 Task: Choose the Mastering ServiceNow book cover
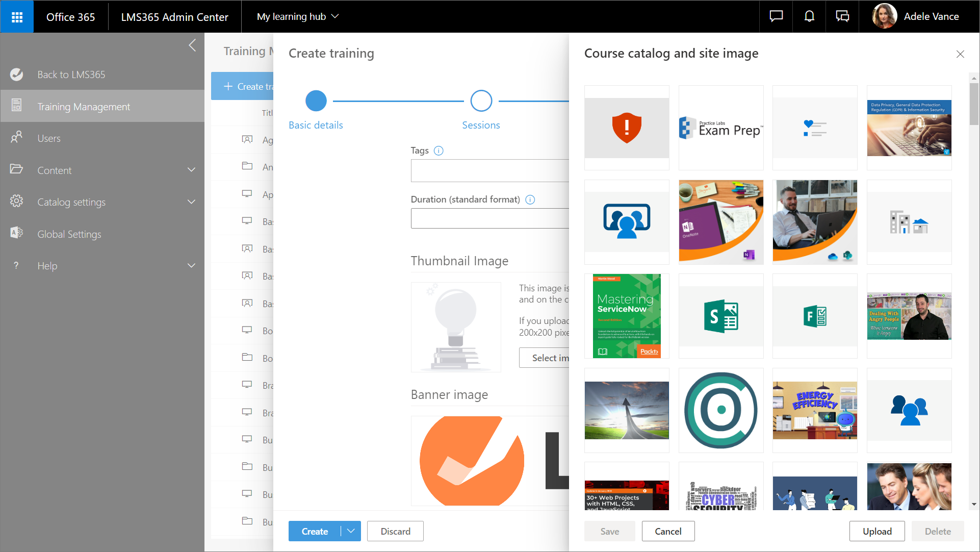tap(627, 316)
